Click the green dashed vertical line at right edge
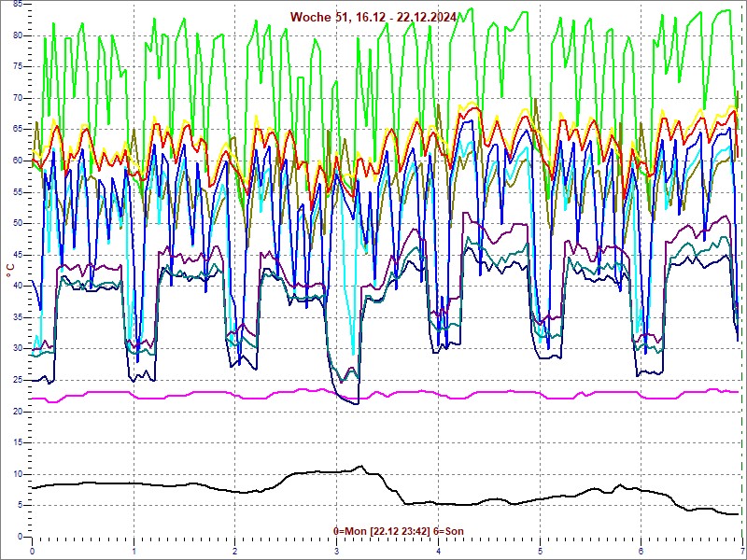This screenshot has height=560, width=747. click(741, 280)
